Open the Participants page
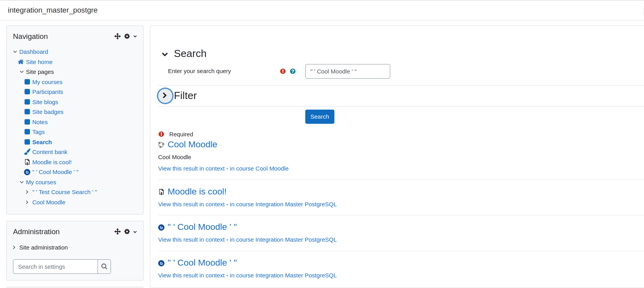Image resolution: width=644 pixels, height=288 pixels. click(48, 92)
